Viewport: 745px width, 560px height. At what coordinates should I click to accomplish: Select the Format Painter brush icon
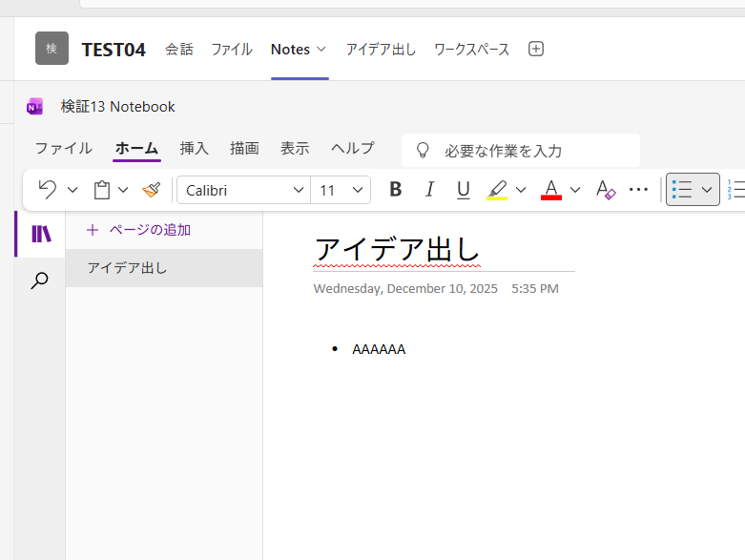coord(151,190)
